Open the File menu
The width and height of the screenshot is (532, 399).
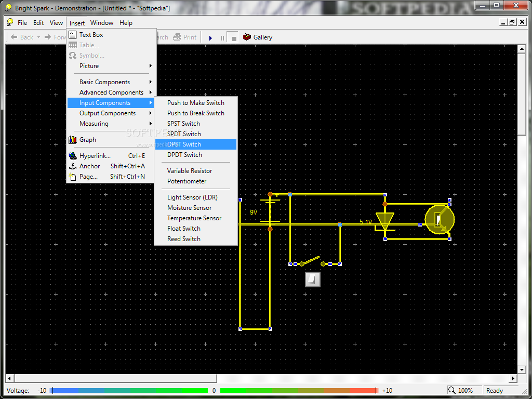click(22, 23)
